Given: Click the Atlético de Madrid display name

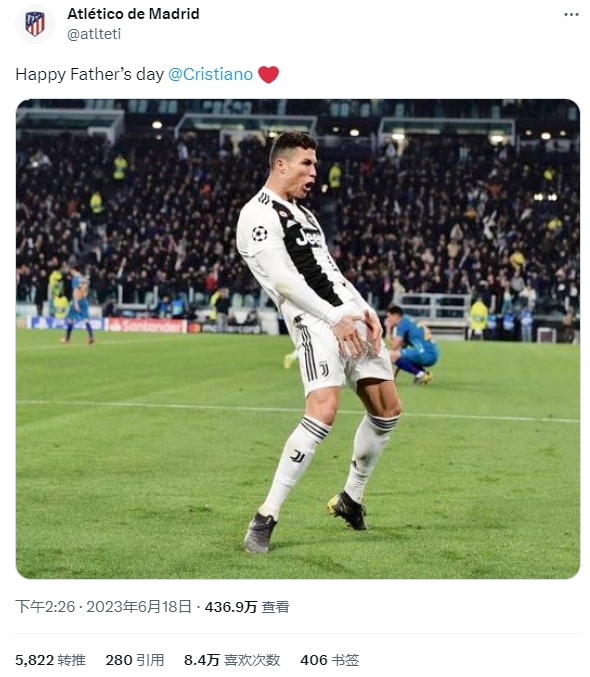Looking at the screenshot, I should pos(133,14).
